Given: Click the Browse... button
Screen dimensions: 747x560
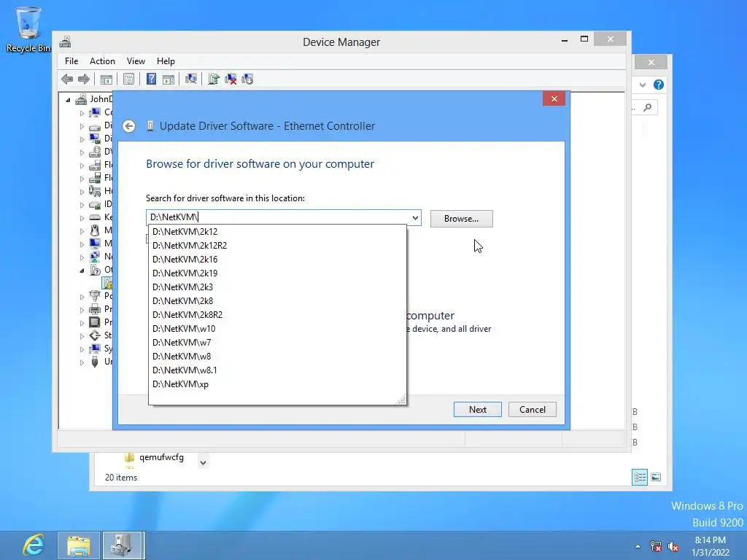Looking at the screenshot, I should coord(461,219).
